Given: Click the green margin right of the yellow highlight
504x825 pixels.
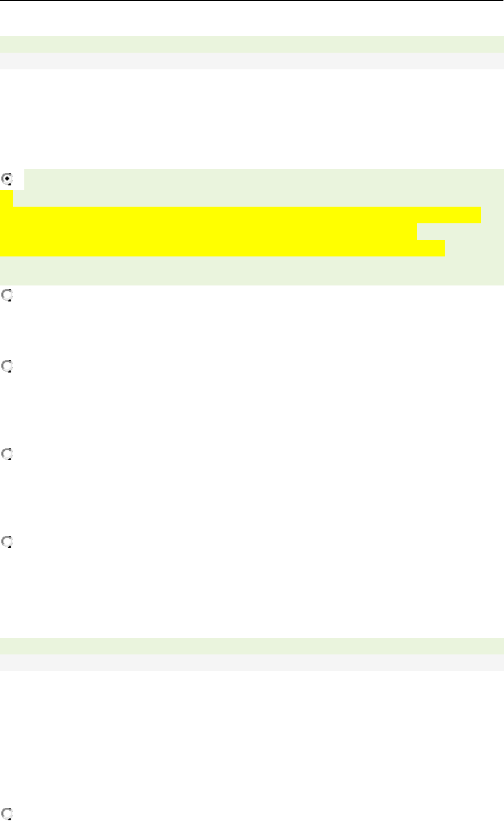Looking at the screenshot, I should (492, 232).
